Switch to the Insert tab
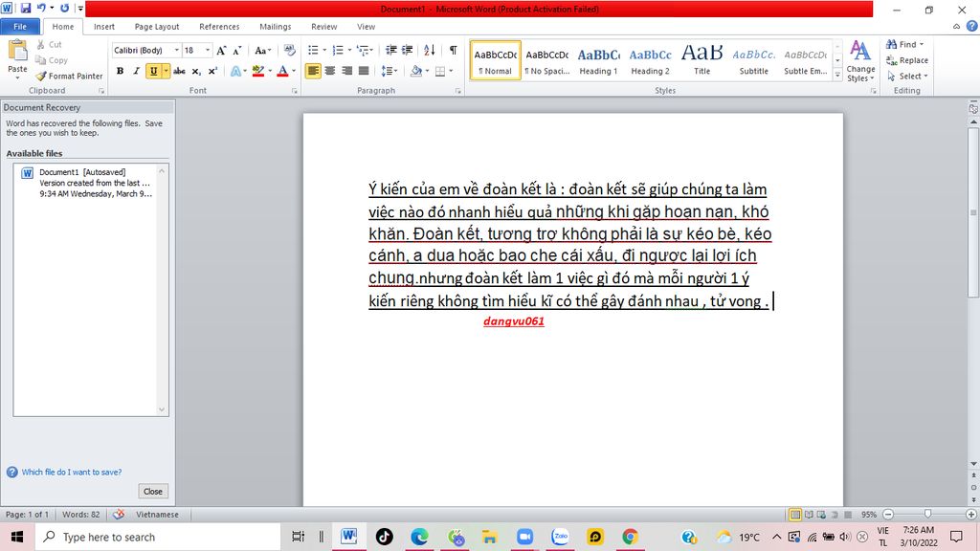 tap(104, 27)
